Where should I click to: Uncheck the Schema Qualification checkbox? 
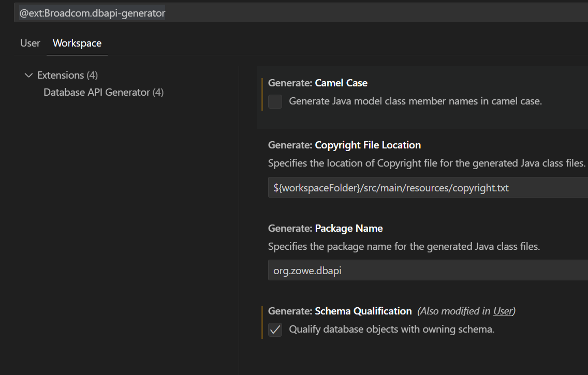click(x=275, y=329)
